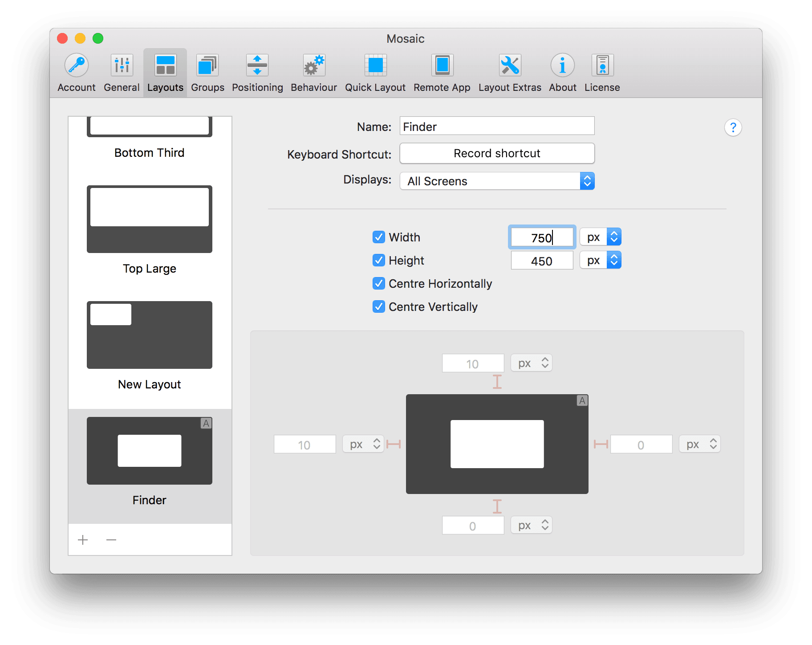Open the Positioning settings
Image resolution: width=812 pixels, height=645 pixels.
tap(257, 71)
